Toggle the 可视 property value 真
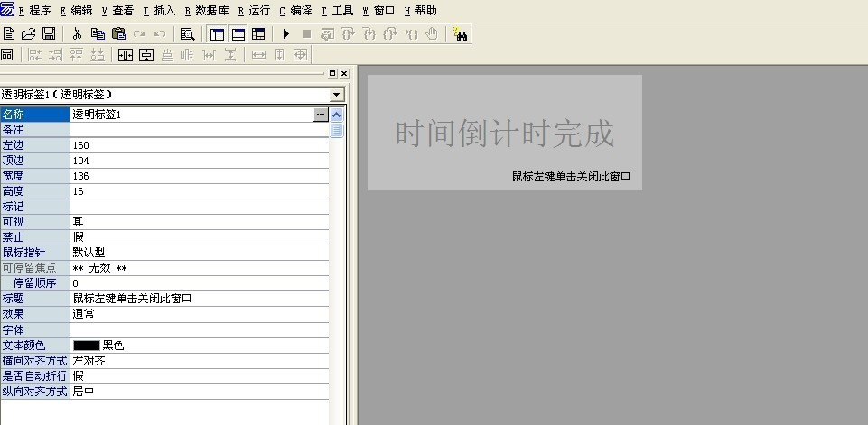The width and height of the screenshot is (868, 425). coord(199,221)
